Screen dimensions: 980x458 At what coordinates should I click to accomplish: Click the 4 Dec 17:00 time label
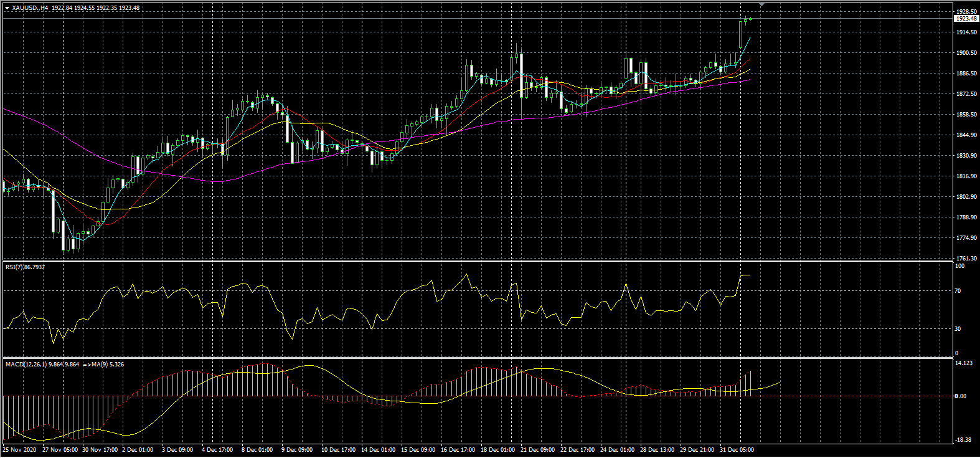217,450
